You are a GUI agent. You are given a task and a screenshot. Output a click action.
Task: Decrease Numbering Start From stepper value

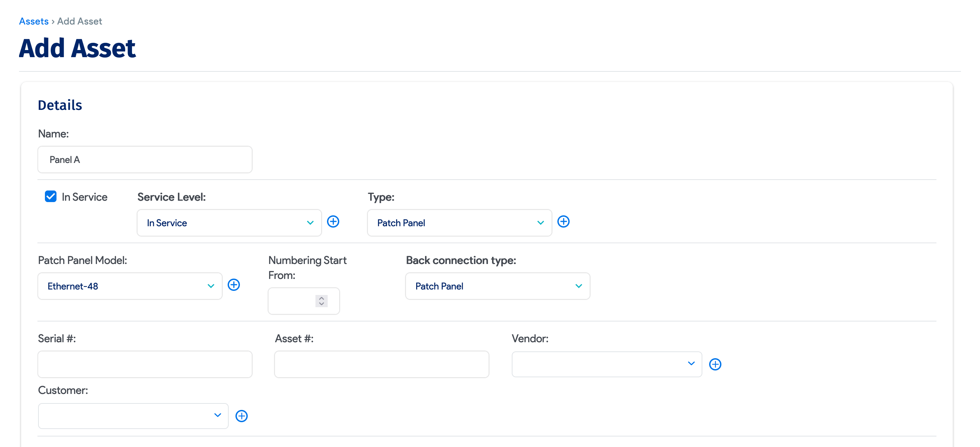pyautogui.click(x=322, y=304)
